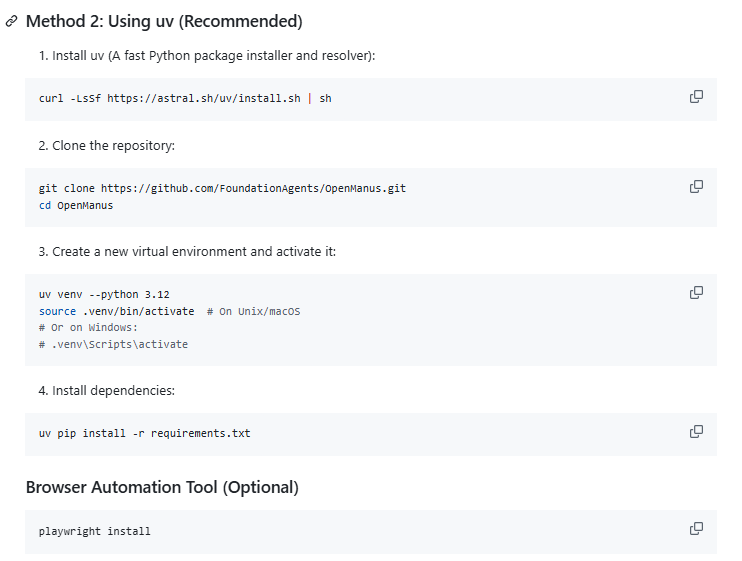742x561 pixels.
Task: Click the 'source .venv/bin/activate' line
Action: [117, 311]
